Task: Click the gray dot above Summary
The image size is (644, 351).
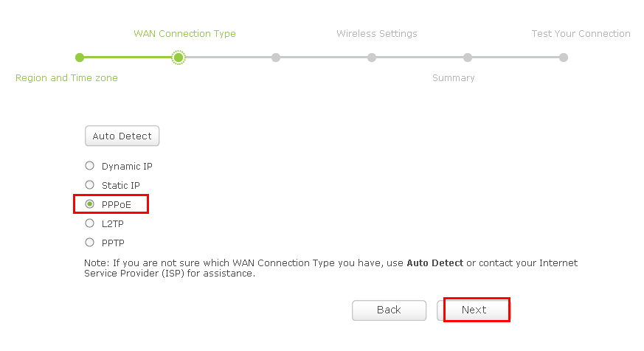Action: [468, 58]
